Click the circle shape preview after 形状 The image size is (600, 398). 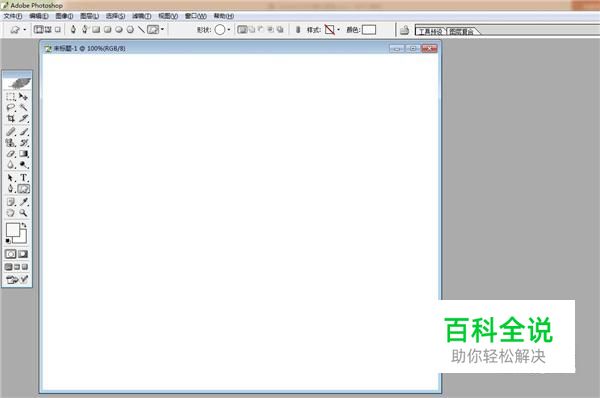coord(220,29)
